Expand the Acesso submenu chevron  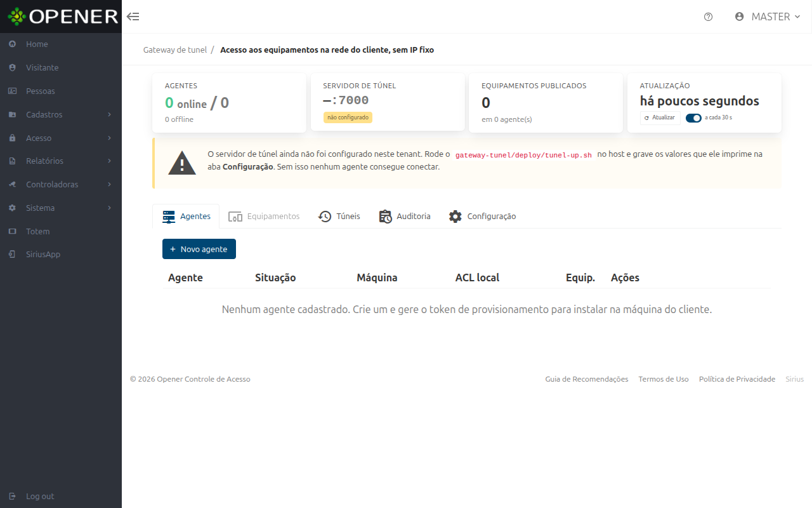pyautogui.click(x=109, y=138)
